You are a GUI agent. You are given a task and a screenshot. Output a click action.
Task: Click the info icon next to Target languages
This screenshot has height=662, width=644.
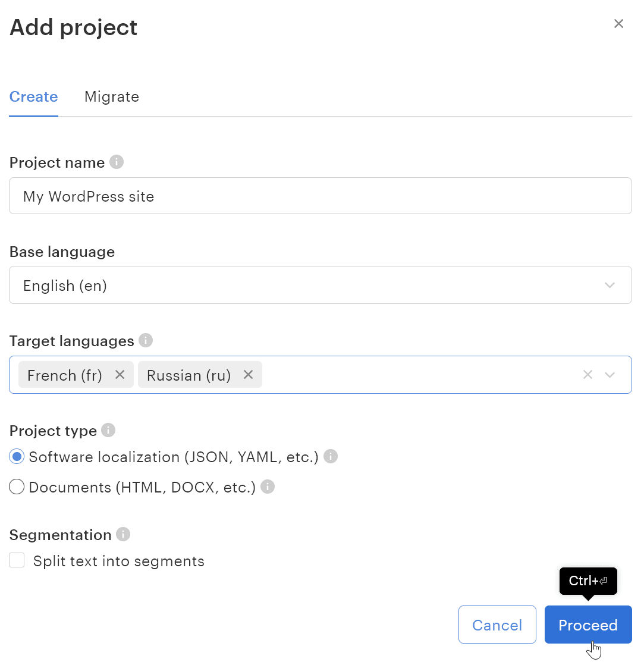146,341
